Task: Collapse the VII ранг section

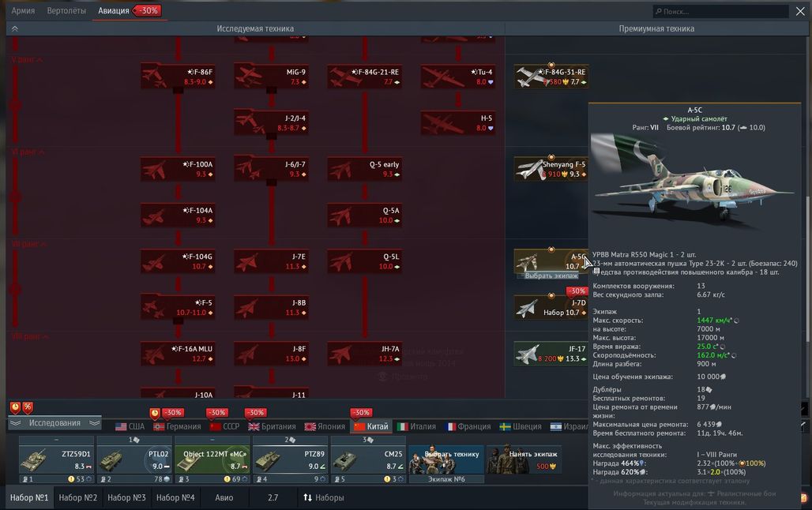Action: point(29,244)
